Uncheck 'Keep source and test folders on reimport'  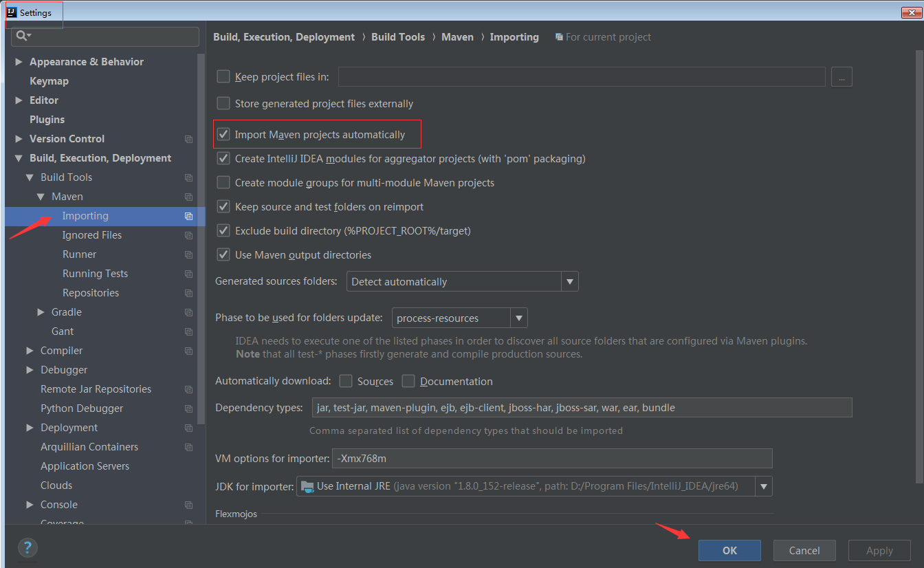pos(223,206)
